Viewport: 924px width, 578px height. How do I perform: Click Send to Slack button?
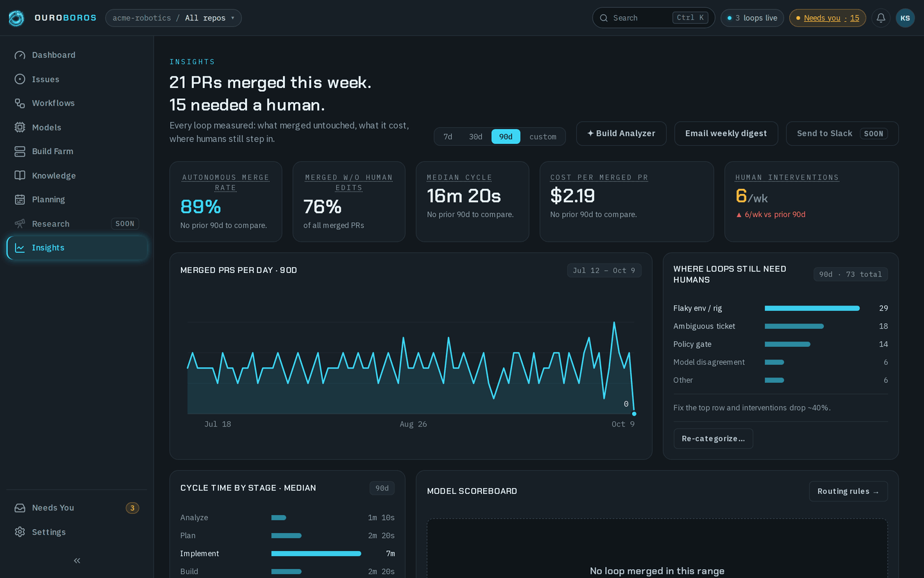pyautogui.click(x=842, y=134)
